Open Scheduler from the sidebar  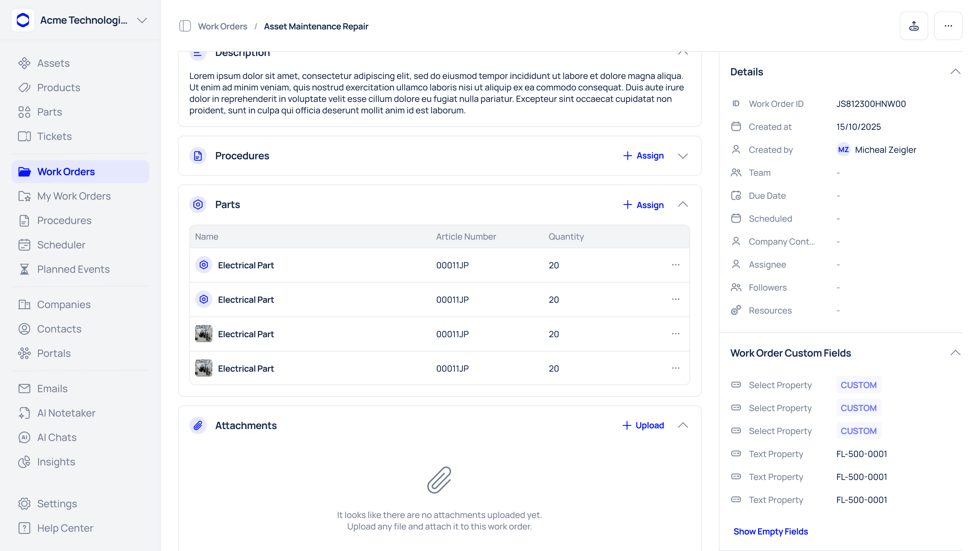(x=61, y=245)
